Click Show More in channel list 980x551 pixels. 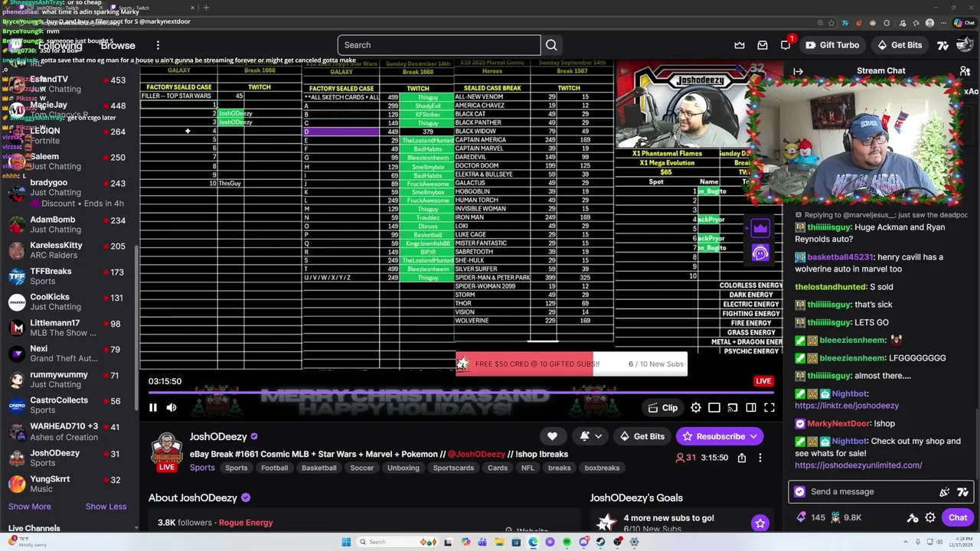[30, 507]
